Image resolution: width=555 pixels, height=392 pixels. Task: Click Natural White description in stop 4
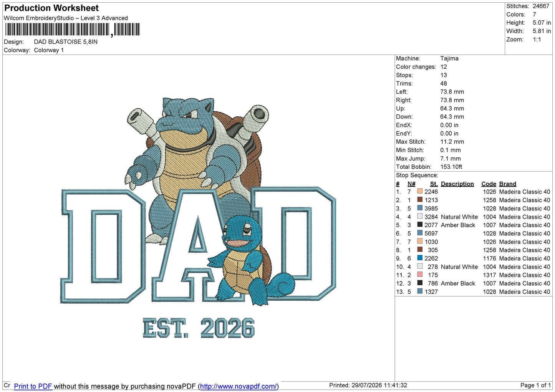[459, 217]
